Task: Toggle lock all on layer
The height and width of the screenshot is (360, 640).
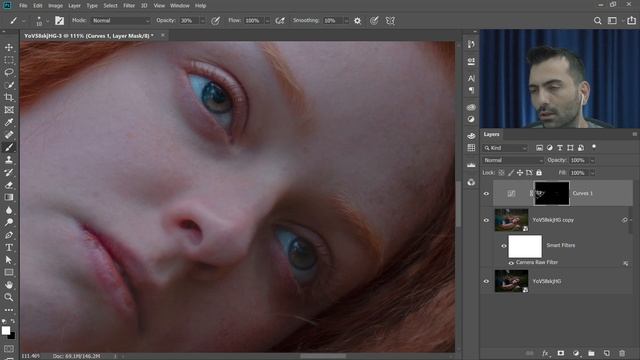Action: pos(539,173)
